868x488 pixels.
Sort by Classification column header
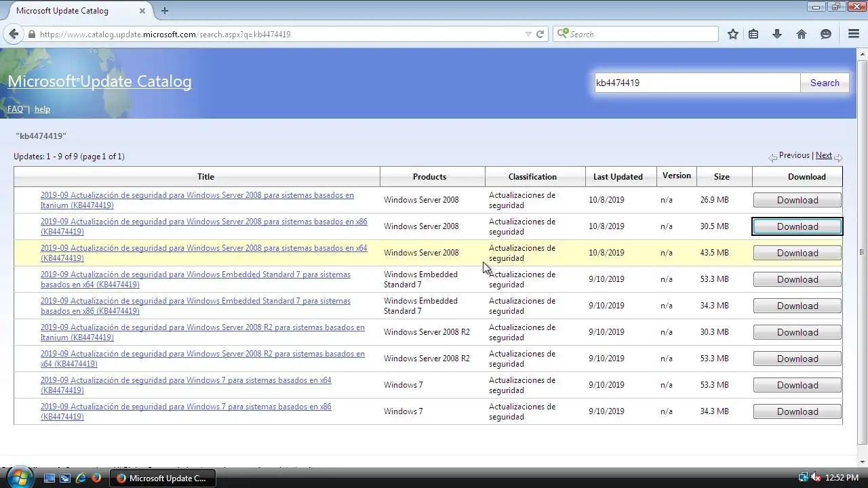pos(532,177)
